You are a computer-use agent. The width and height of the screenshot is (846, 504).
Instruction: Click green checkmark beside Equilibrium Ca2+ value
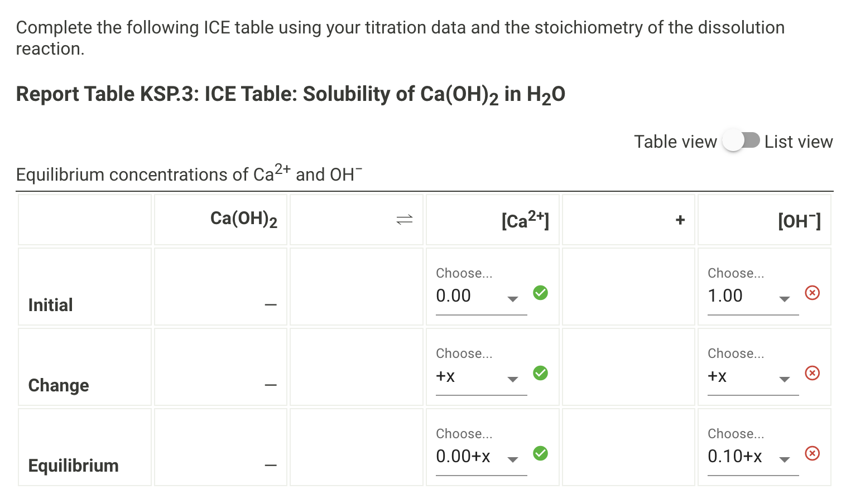click(540, 453)
